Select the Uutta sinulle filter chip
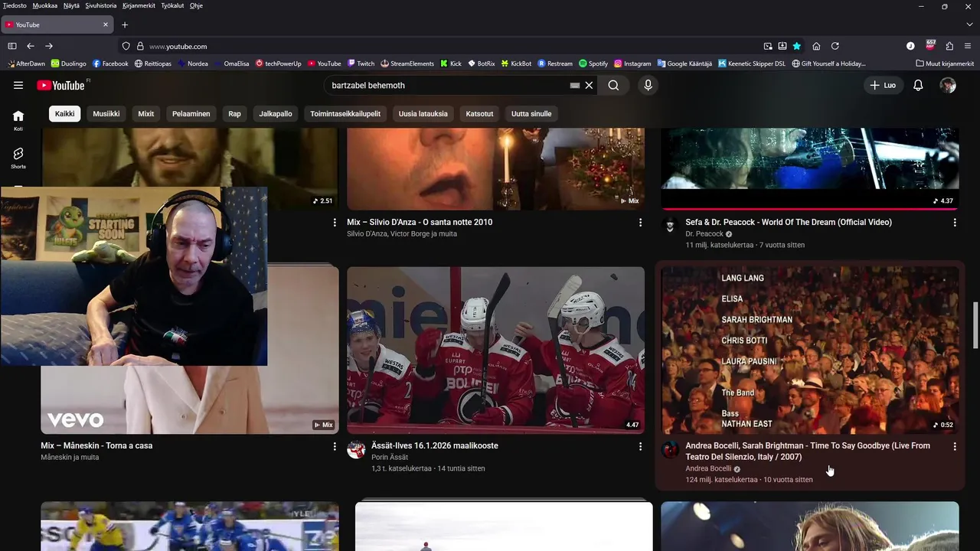980x551 pixels. click(531, 114)
